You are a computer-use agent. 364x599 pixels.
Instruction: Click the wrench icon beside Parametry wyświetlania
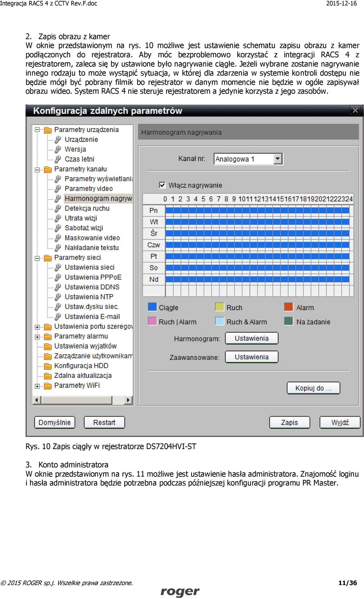58,179
